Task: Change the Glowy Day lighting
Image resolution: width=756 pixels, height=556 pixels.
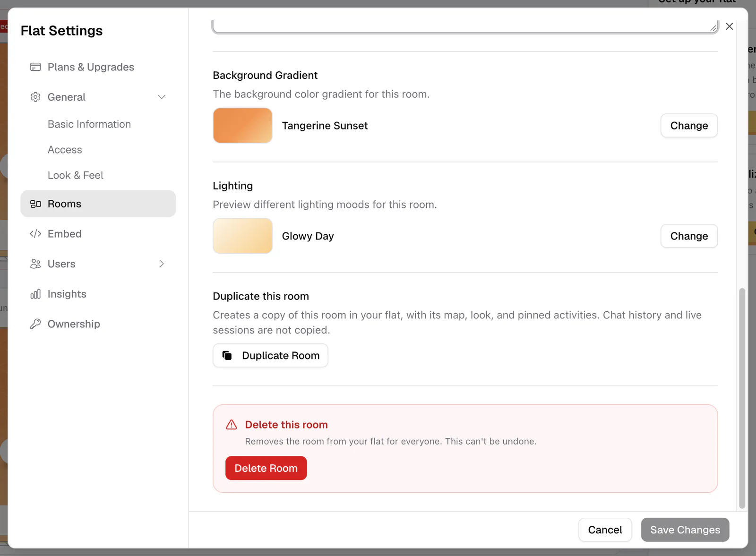Action: pos(689,236)
